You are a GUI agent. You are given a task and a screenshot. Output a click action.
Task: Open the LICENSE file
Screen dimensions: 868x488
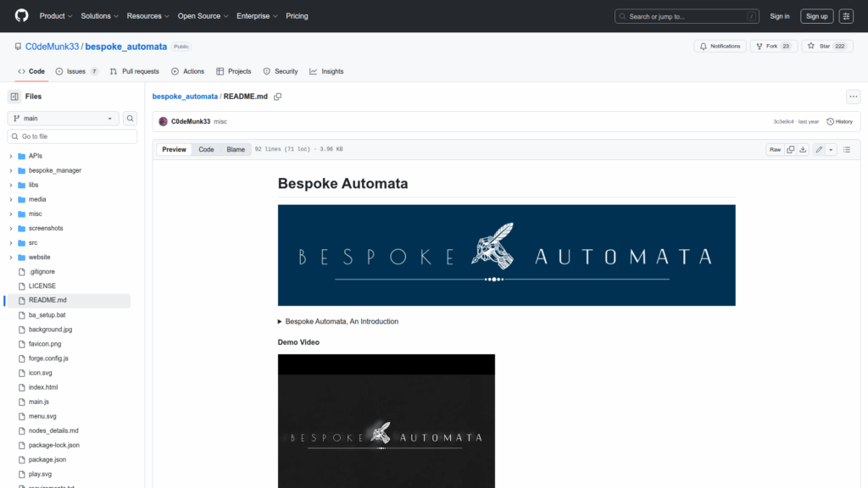tap(42, 286)
